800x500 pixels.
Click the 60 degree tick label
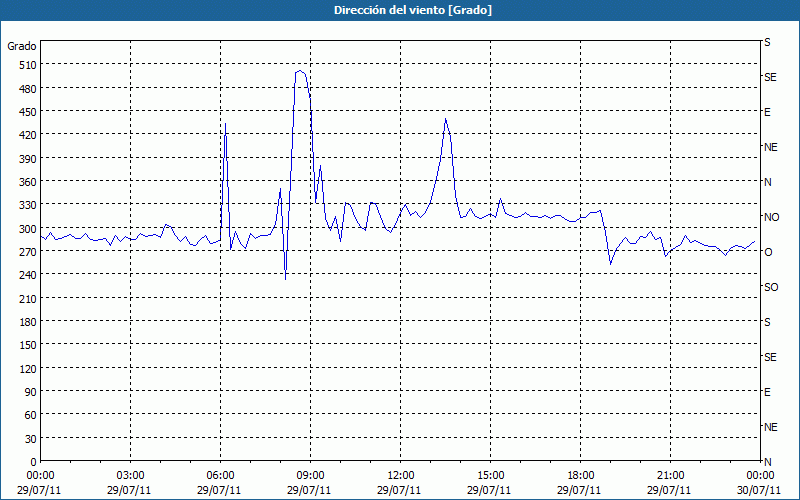click(x=31, y=415)
